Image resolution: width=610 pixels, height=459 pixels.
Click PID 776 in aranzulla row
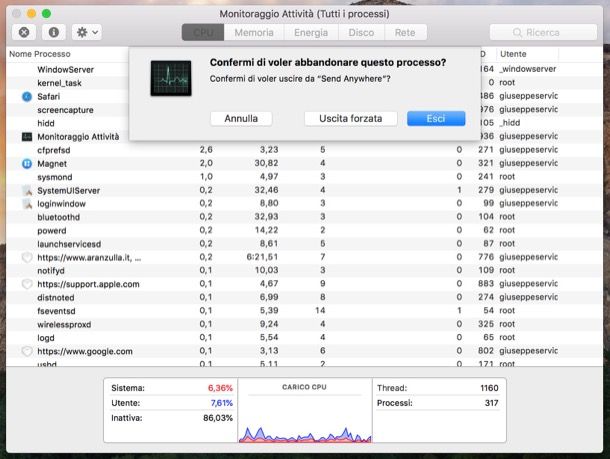point(486,257)
